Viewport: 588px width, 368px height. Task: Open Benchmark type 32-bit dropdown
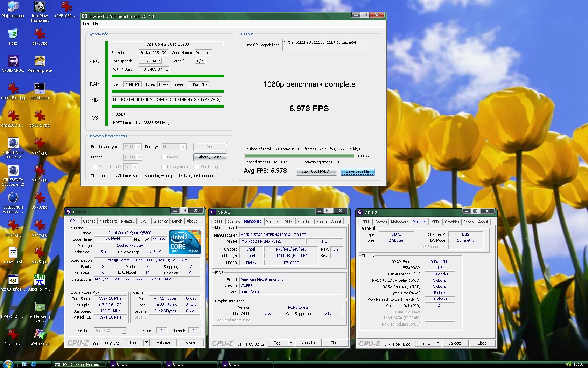tap(132, 147)
